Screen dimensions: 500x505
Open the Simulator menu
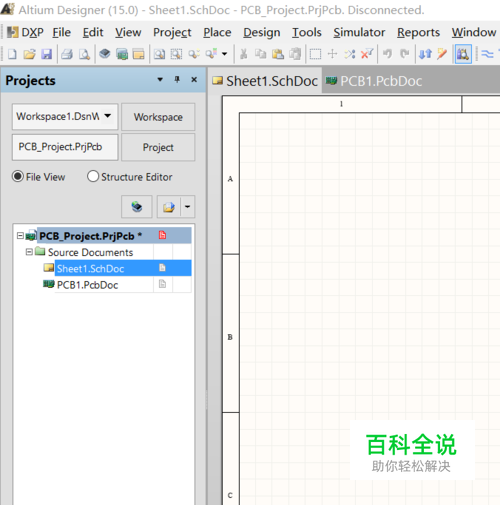(359, 32)
